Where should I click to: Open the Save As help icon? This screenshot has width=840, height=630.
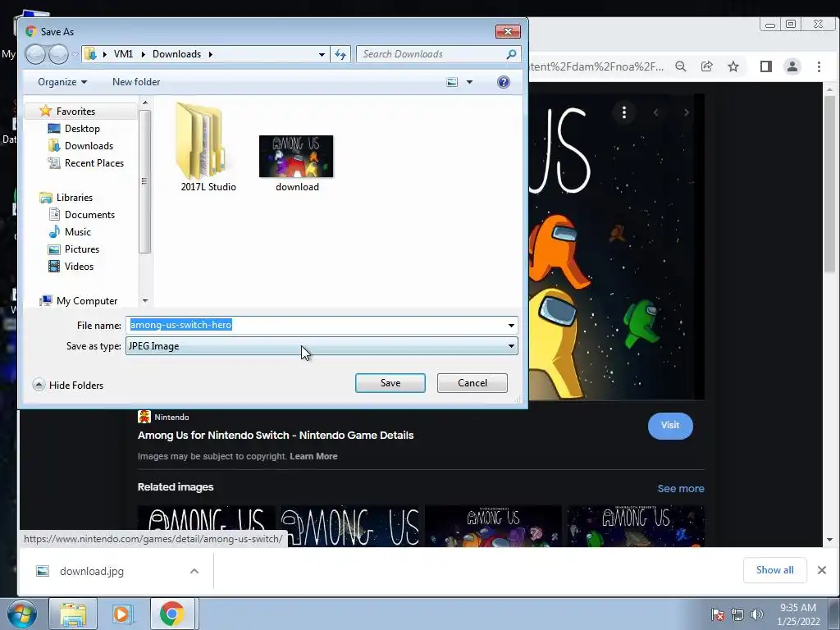[x=503, y=82]
